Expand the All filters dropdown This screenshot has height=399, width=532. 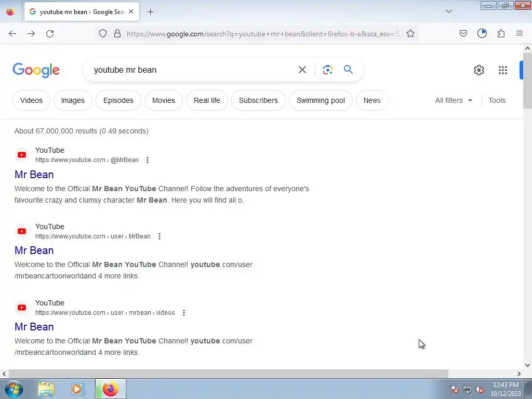tap(454, 100)
